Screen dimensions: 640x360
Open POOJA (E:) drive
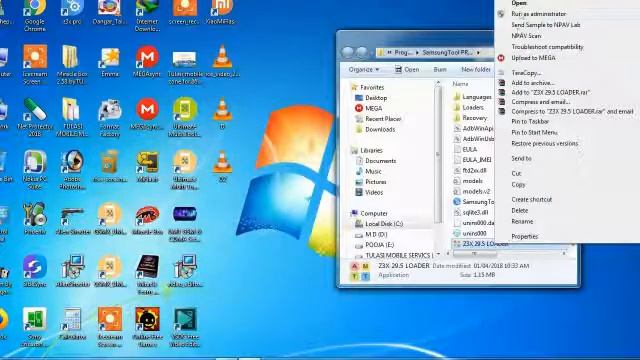pyautogui.click(x=374, y=245)
